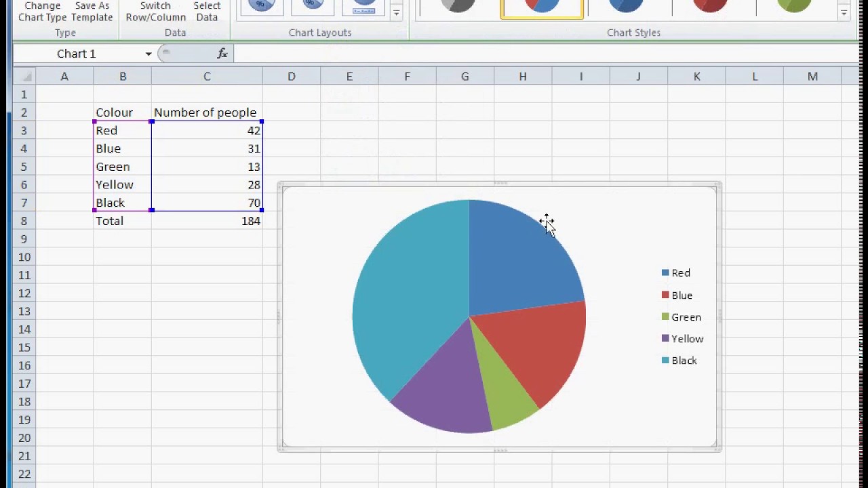Open the Name Box dropdown arrow
Screen dimensions: 868x488
click(149, 54)
